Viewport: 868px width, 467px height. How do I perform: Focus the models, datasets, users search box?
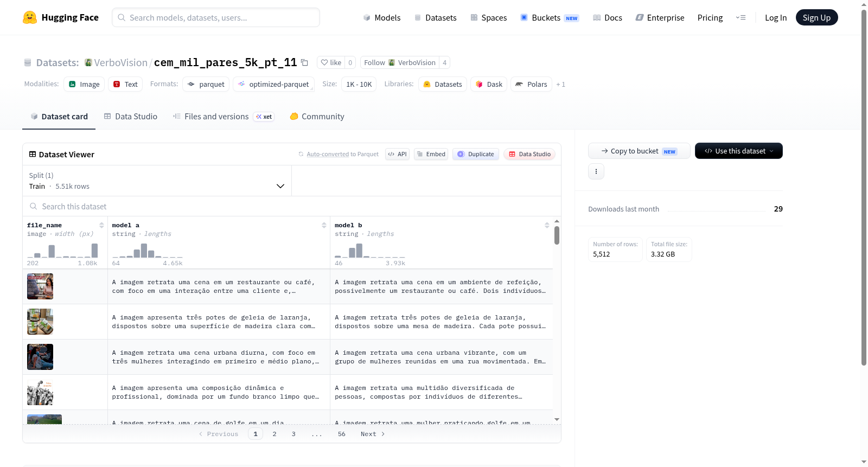216,17
